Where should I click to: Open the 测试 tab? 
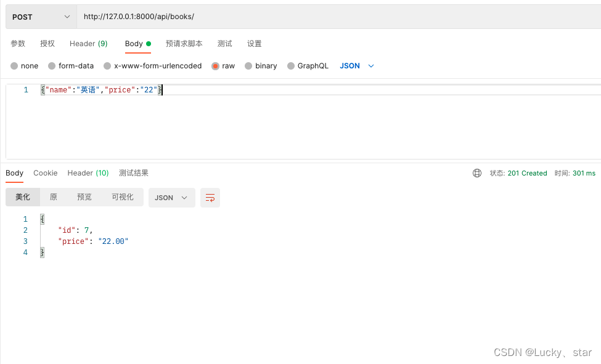click(224, 44)
